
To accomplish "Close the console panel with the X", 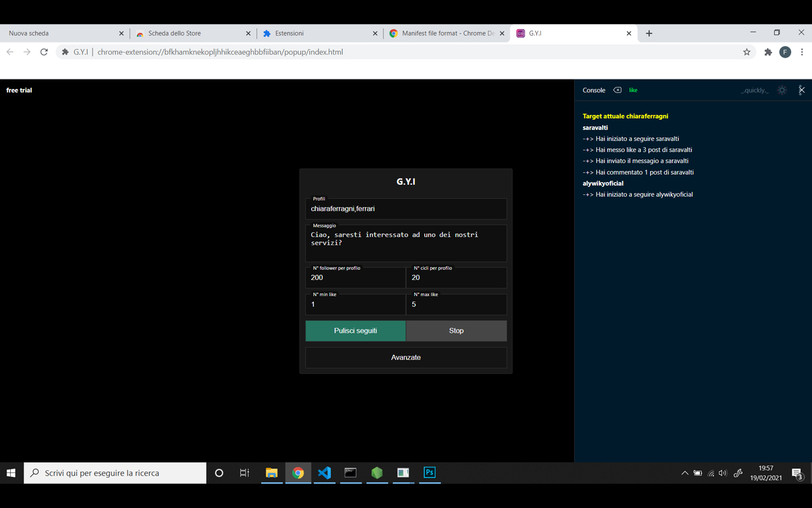I will tap(801, 90).
